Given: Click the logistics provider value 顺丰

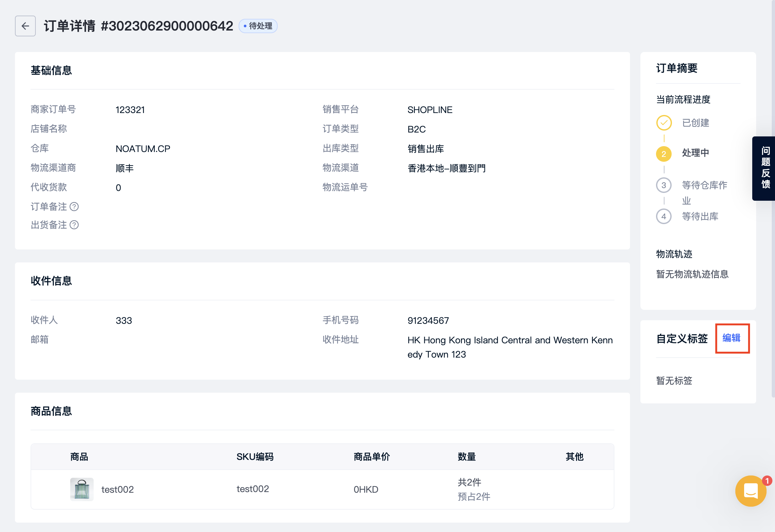Looking at the screenshot, I should (x=125, y=168).
